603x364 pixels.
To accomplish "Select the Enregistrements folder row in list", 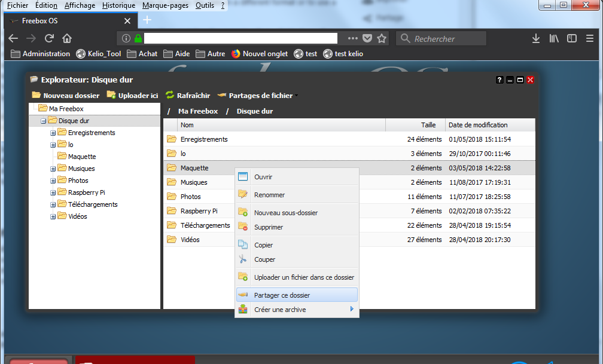I will click(x=349, y=139).
